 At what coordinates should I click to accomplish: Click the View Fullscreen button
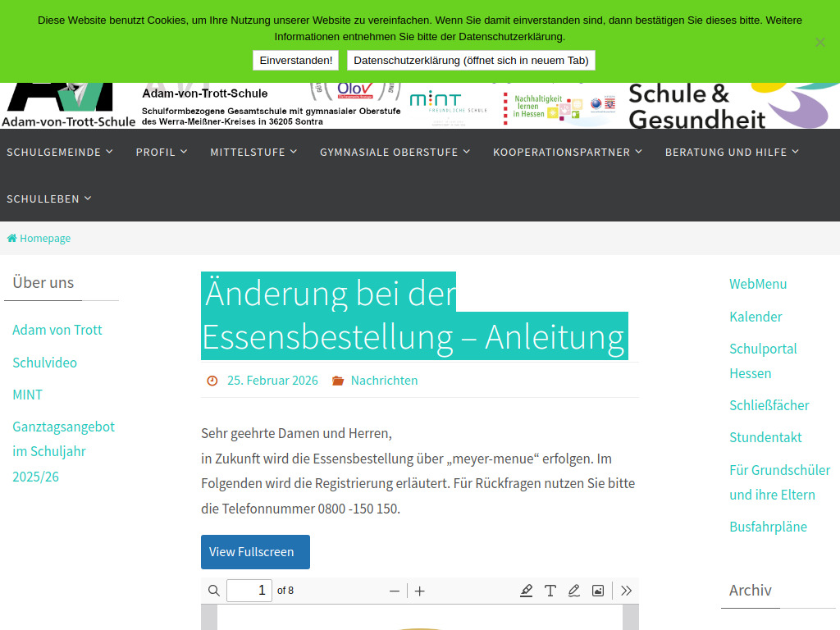pos(255,551)
